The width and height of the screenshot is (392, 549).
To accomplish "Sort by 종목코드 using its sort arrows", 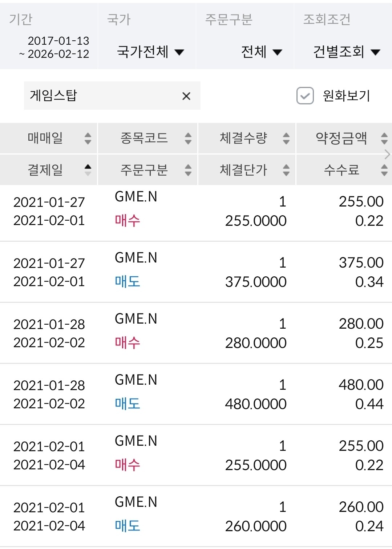I will point(188,138).
